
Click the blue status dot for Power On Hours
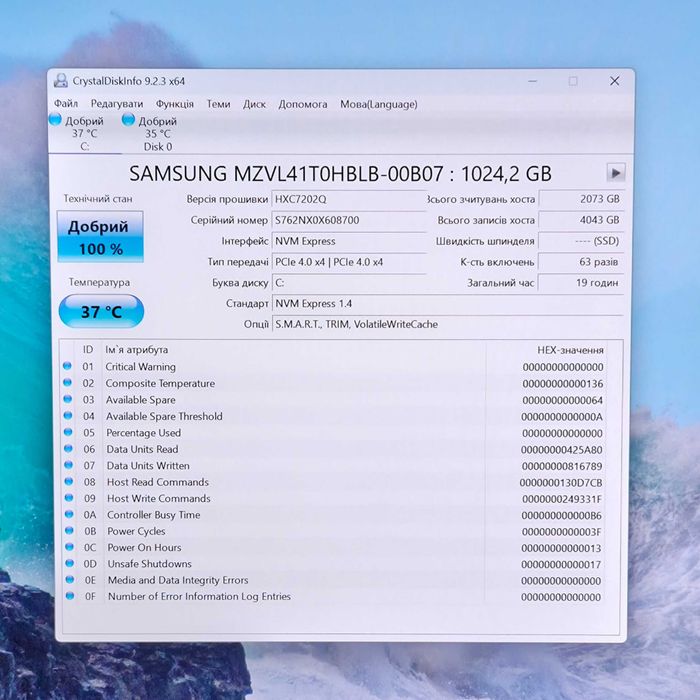point(69,546)
